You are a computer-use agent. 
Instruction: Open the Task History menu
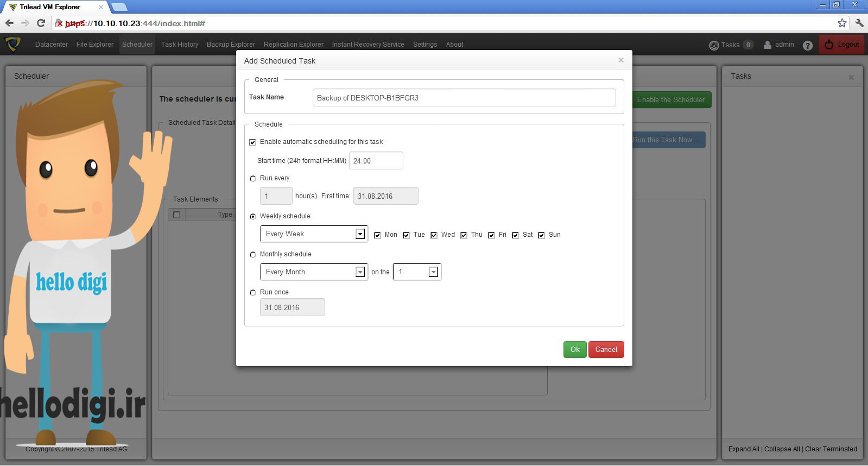point(180,45)
